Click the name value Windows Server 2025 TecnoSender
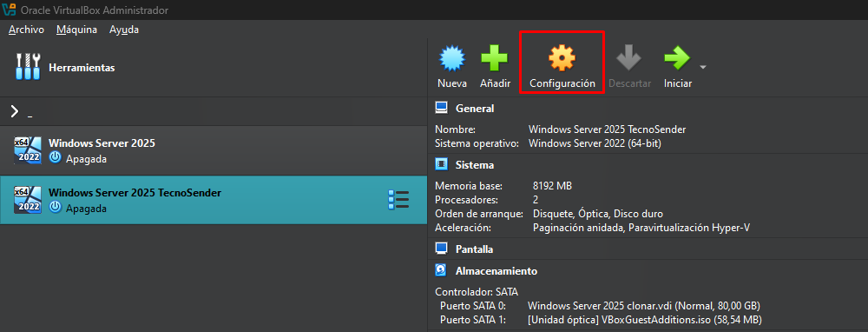 click(608, 129)
